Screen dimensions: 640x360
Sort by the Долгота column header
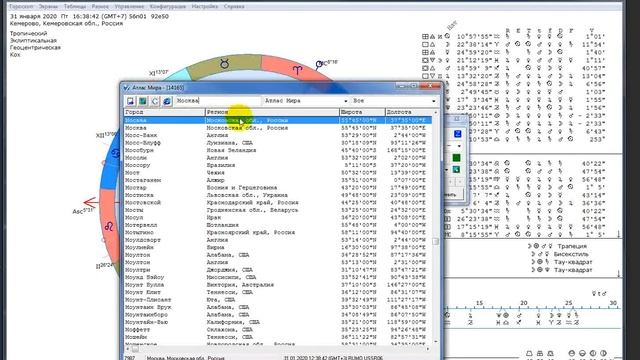pyautogui.click(x=409, y=112)
